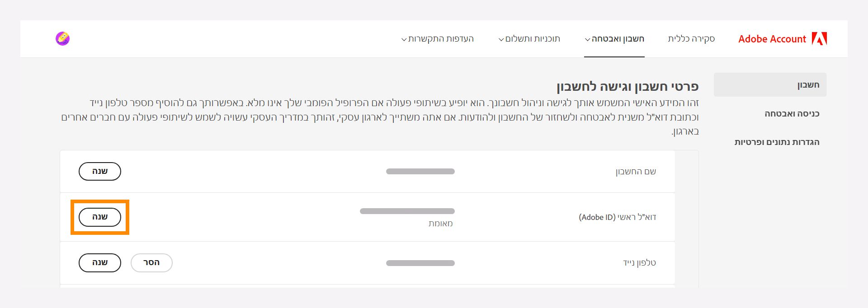The image size is (868, 308).
Task: Click the highlighted שנה for primary email
Action: point(100,217)
